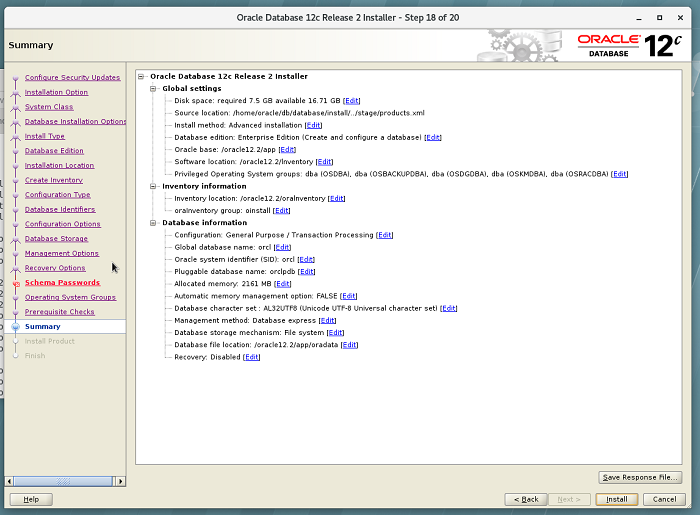Image resolution: width=700 pixels, height=515 pixels.
Task: Cancel the installer
Action: point(664,499)
